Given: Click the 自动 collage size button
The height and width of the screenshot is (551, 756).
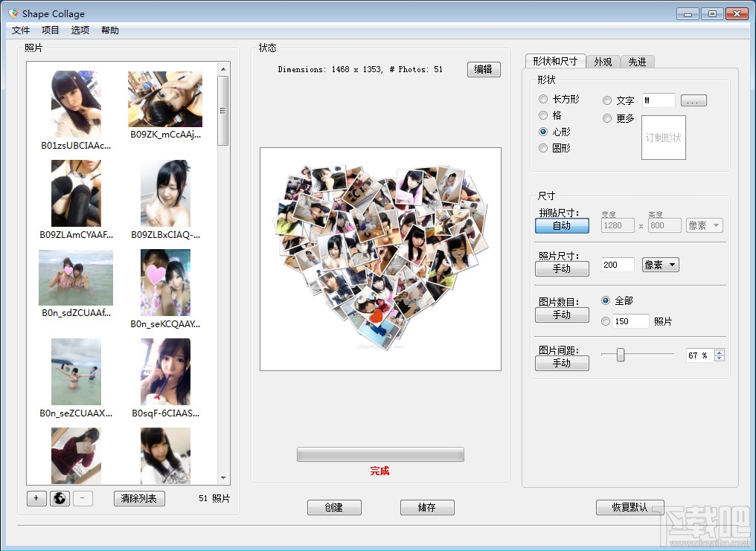Looking at the screenshot, I should click(x=563, y=225).
